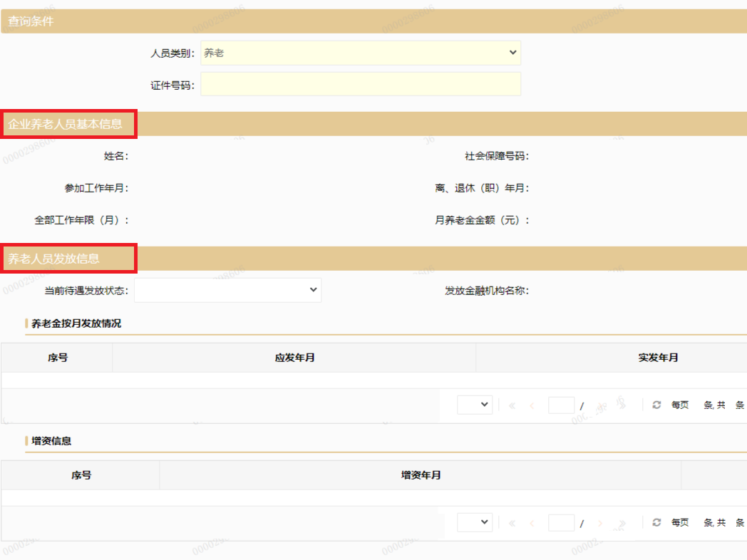The height and width of the screenshot is (560, 747).
Task: Jump to last page of 增资信息 table
Action: (622, 523)
